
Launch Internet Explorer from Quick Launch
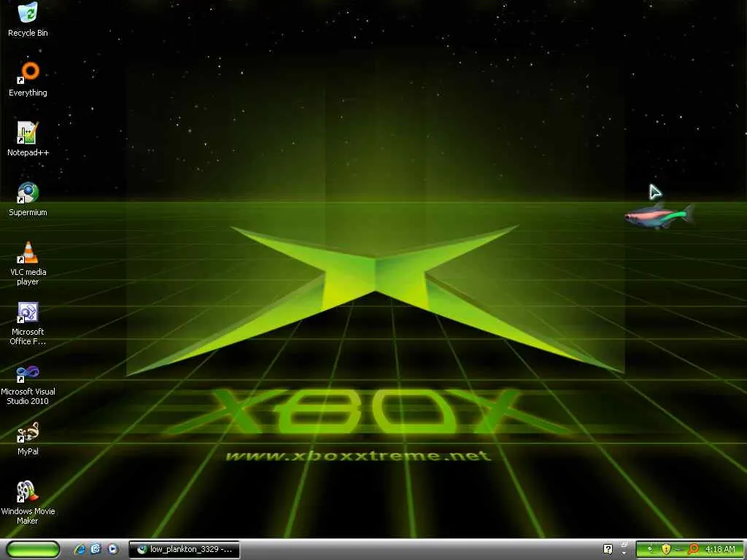80,549
